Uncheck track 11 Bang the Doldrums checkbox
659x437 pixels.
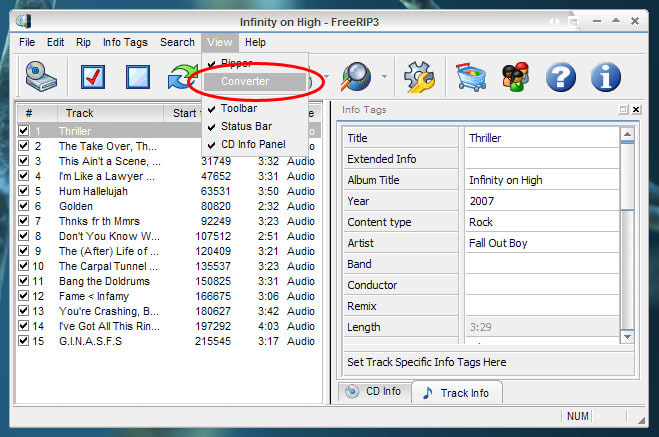(x=24, y=281)
